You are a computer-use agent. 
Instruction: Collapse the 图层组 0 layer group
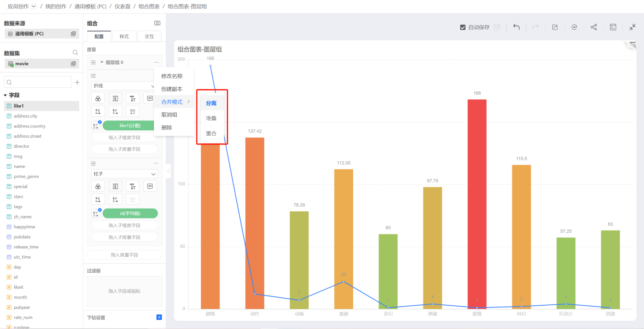(102, 63)
